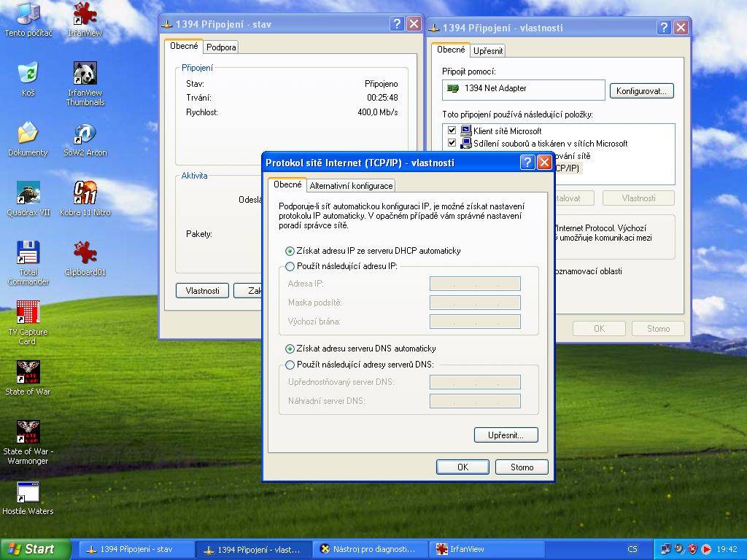Screen dimensions: 747x560
Task: Cancel TCP/IP dialog with Storno
Action: [522, 467]
